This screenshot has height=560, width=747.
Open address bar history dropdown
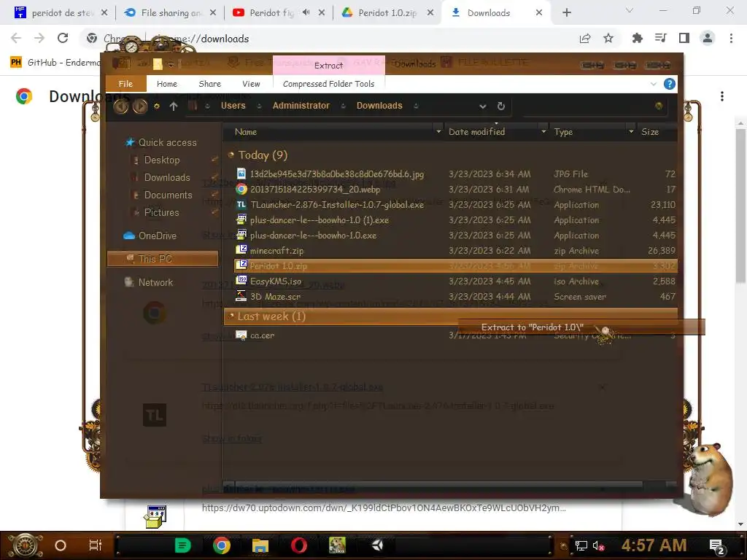click(483, 106)
